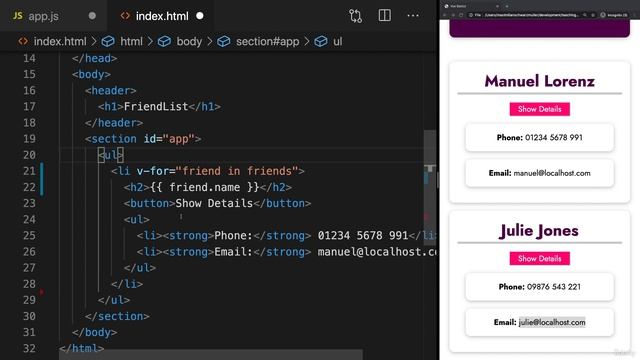The height and width of the screenshot is (360, 640).
Task: Click the closing </section> tag
Action: [x=117, y=316]
